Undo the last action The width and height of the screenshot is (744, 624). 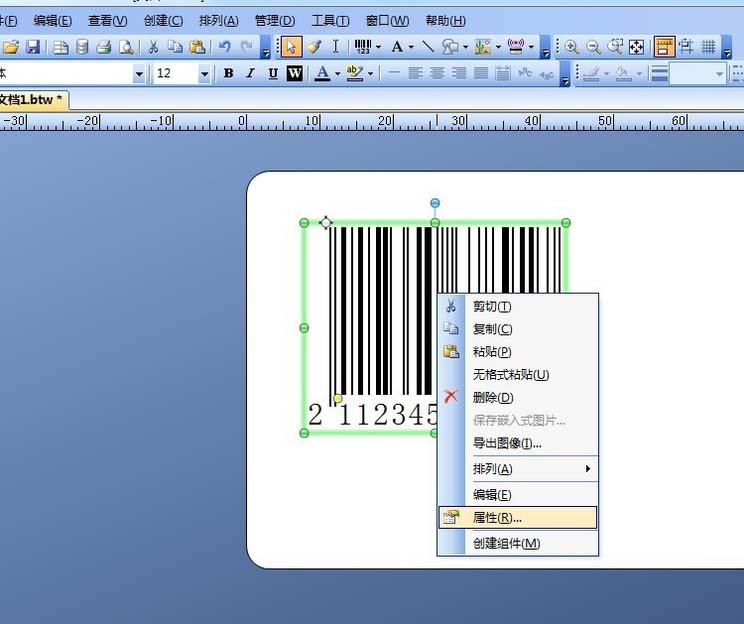pos(224,47)
